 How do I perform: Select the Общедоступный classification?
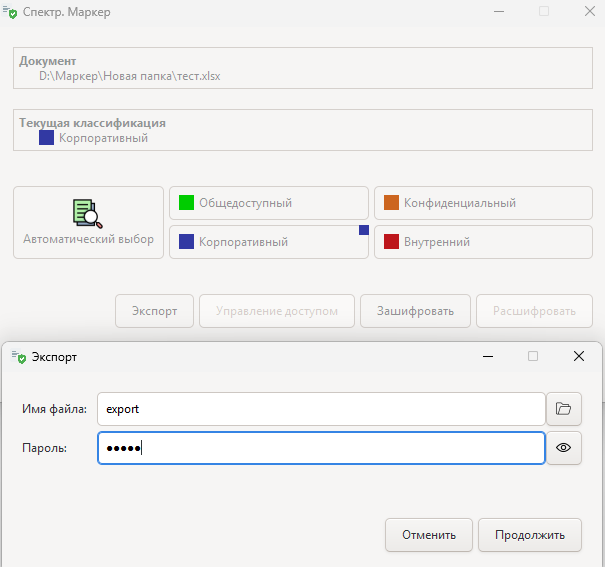click(268, 203)
